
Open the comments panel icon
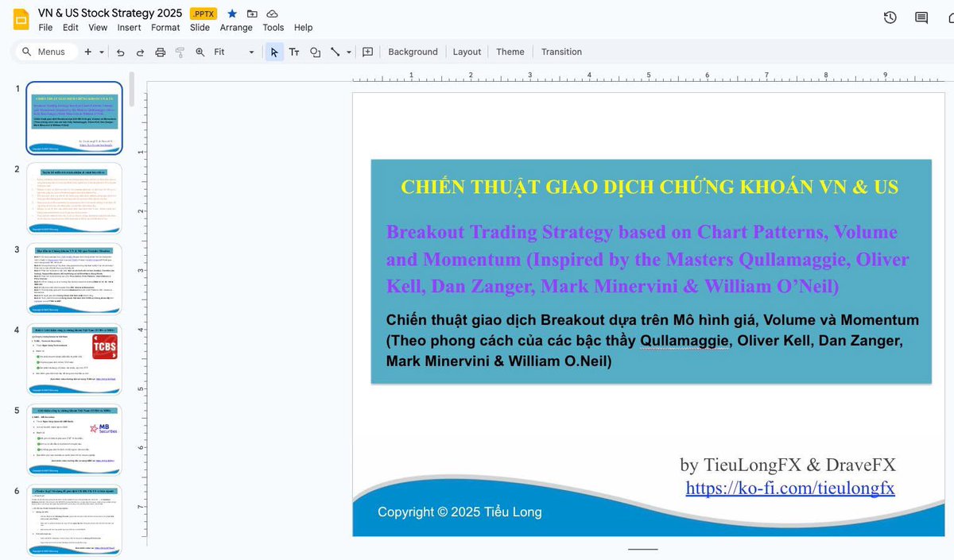[921, 17]
